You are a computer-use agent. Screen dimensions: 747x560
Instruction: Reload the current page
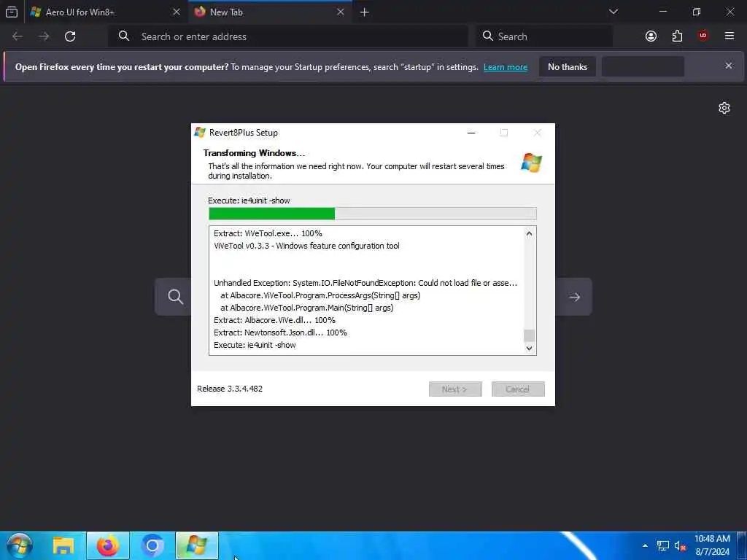[x=70, y=36]
